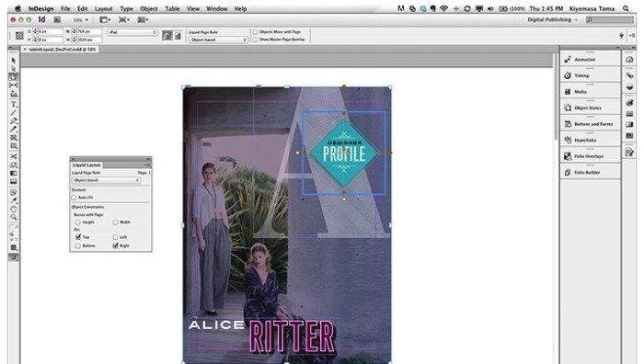The width and height of the screenshot is (644, 364).
Task: Select the Zoom magnifier tool
Action: click(14, 217)
